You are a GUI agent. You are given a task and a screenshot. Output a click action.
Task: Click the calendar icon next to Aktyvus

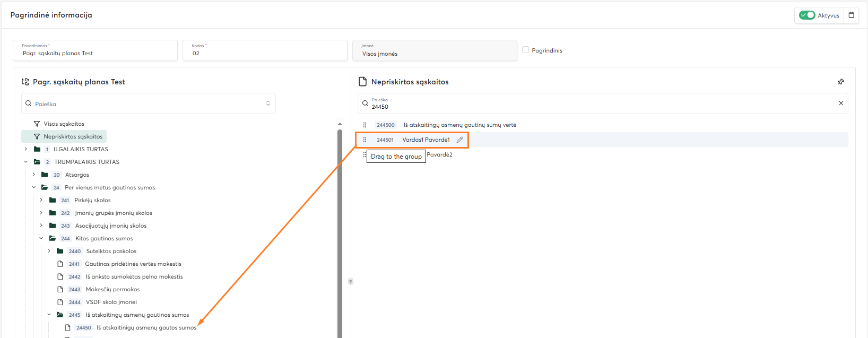(x=851, y=15)
